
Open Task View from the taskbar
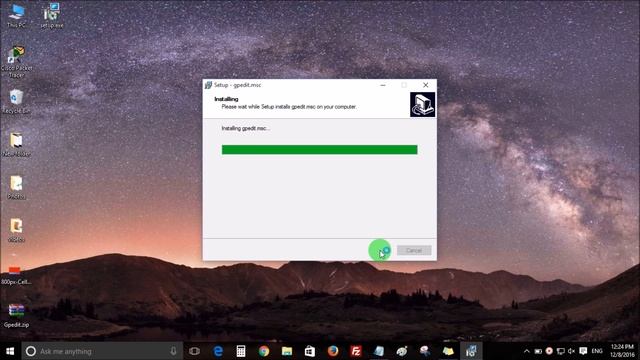195,351
